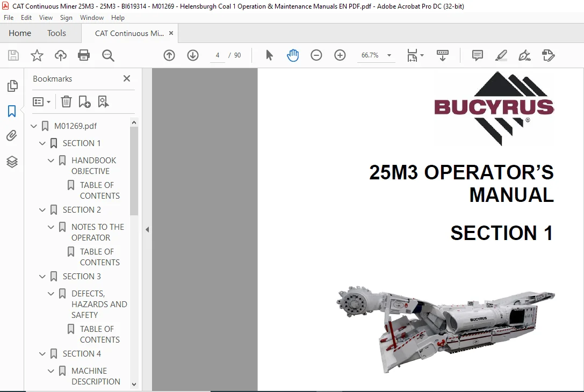Collapse DEFECTS, HAZARDS AND SAFETY bookmark

tap(51, 294)
